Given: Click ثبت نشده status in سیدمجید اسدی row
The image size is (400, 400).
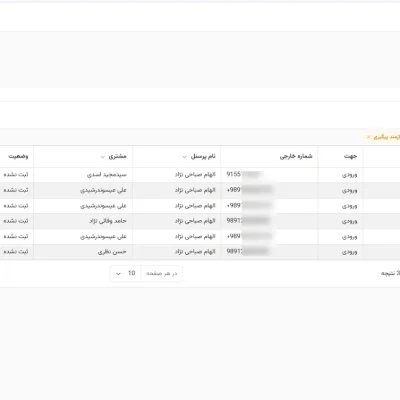Looking at the screenshot, I should click(x=16, y=175).
